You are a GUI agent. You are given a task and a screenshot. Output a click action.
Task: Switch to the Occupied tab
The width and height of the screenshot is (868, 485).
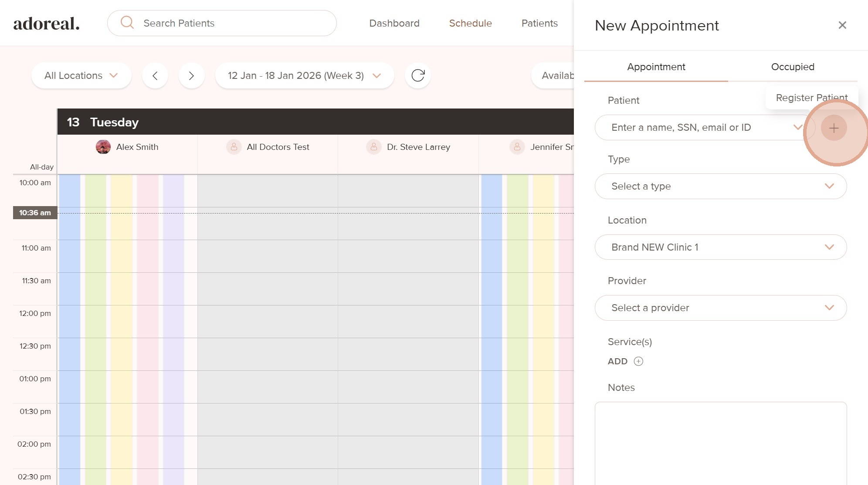792,67
